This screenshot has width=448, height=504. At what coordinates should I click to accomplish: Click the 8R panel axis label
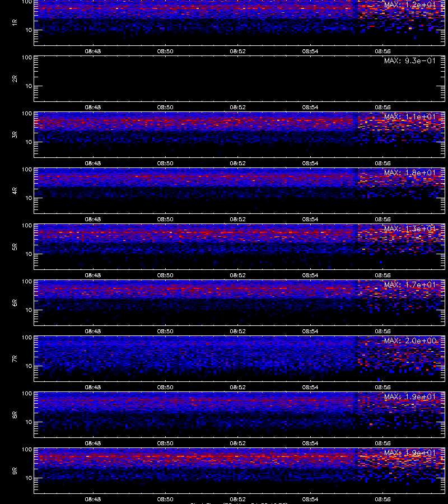pyautogui.click(x=15, y=414)
